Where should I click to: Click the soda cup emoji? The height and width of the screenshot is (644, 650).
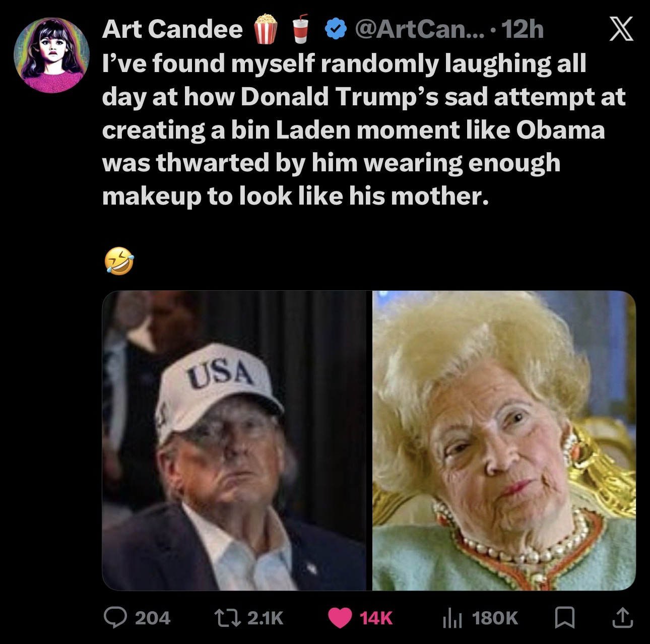coord(300,29)
